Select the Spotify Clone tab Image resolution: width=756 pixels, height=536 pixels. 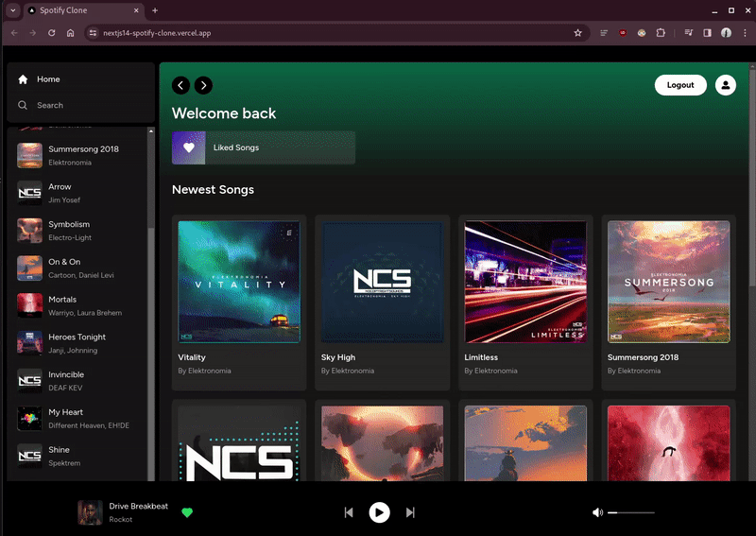pos(83,10)
